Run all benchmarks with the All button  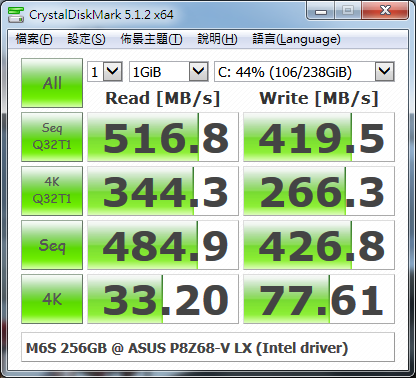coord(52,83)
